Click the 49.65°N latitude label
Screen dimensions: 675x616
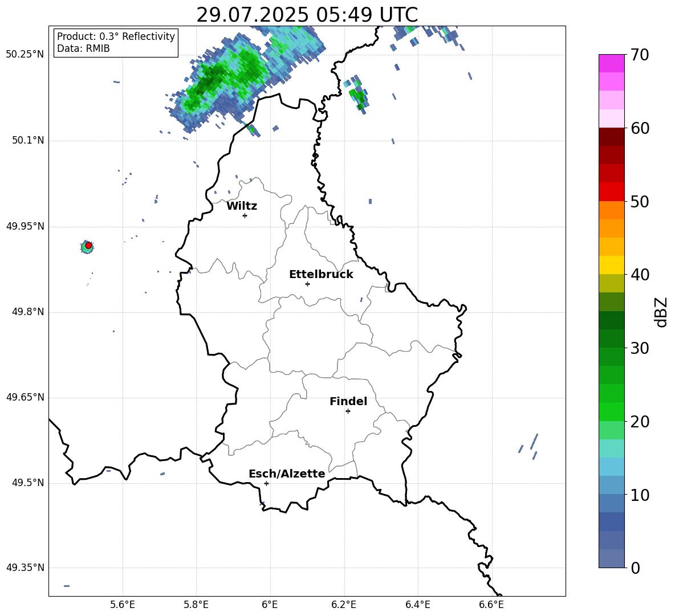(25, 397)
